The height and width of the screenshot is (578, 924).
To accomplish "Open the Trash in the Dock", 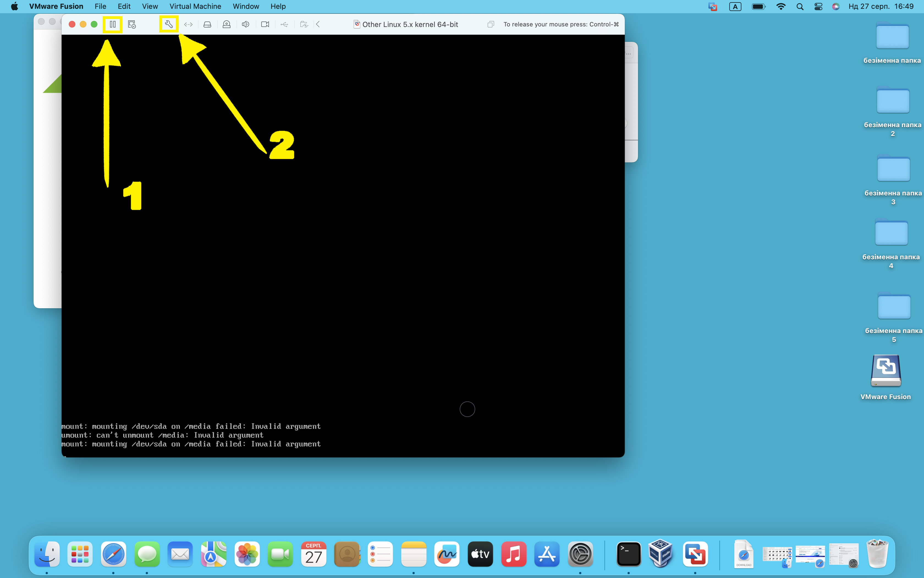I will pos(878,553).
